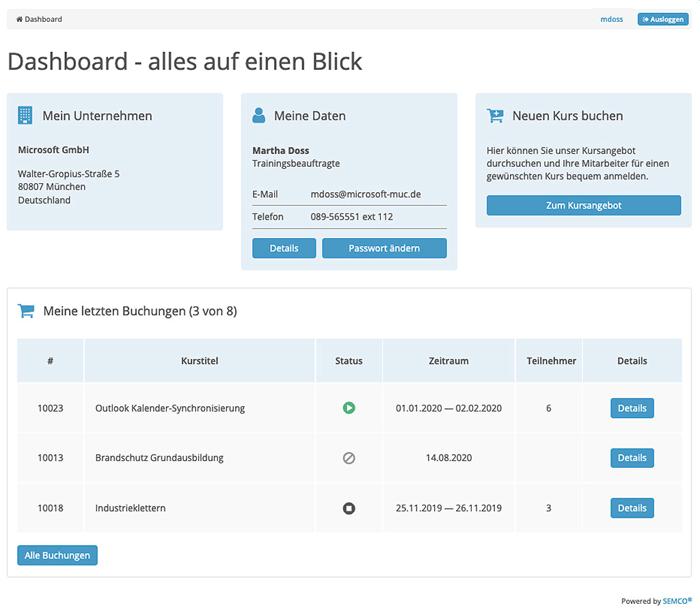Viewport: 700px width, 612px height.
Task: Log out with the Ausloggen button
Action: (662, 19)
